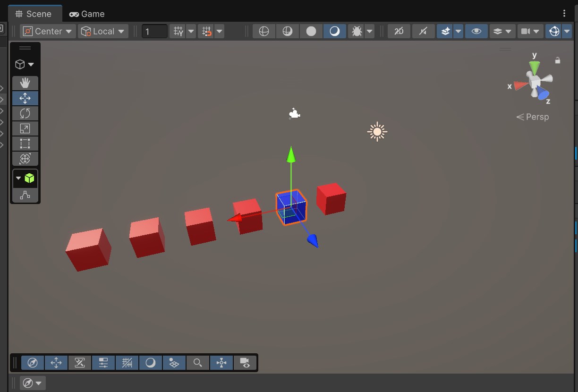
Task: Select the Rect transform tool
Action: pos(25,144)
